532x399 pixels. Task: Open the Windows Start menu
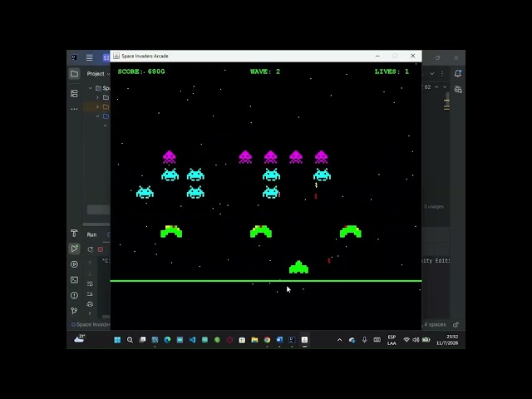point(117,340)
